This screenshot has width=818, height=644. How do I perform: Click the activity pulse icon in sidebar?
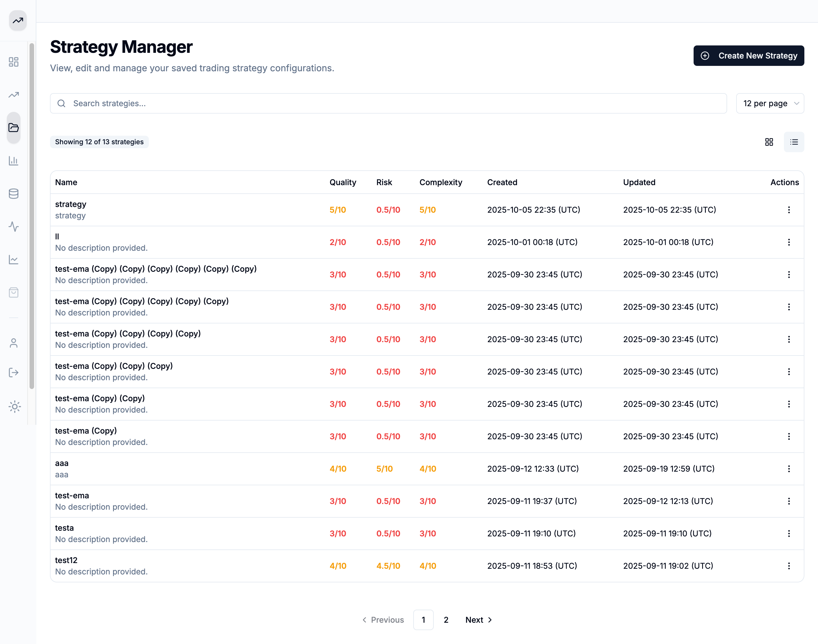(x=14, y=227)
